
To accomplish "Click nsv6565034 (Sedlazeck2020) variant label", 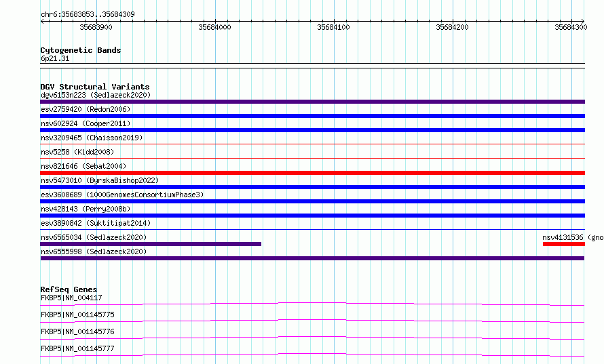I will (x=94, y=237).
